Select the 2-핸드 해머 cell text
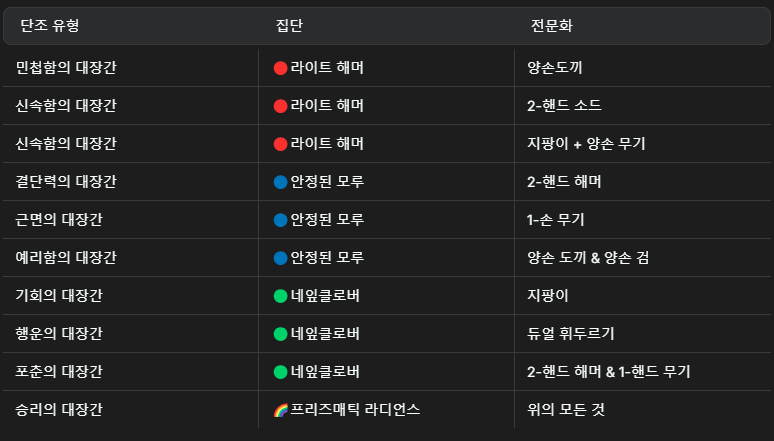This screenshot has width=774, height=441. [564, 182]
